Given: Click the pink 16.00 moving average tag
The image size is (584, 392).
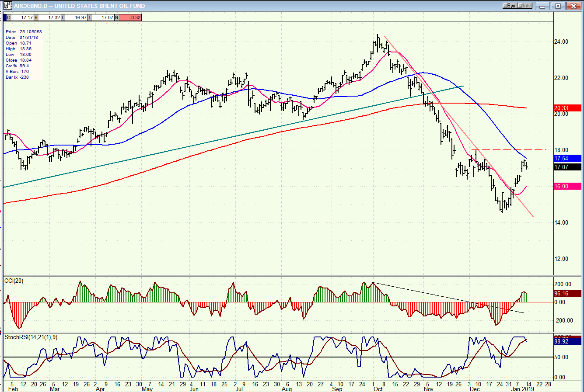Looking at the screenshot, I should tap(567, 186).
